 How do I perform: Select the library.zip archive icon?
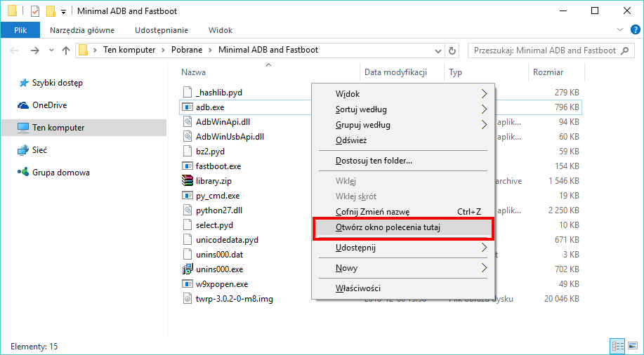tap(188, 180)
